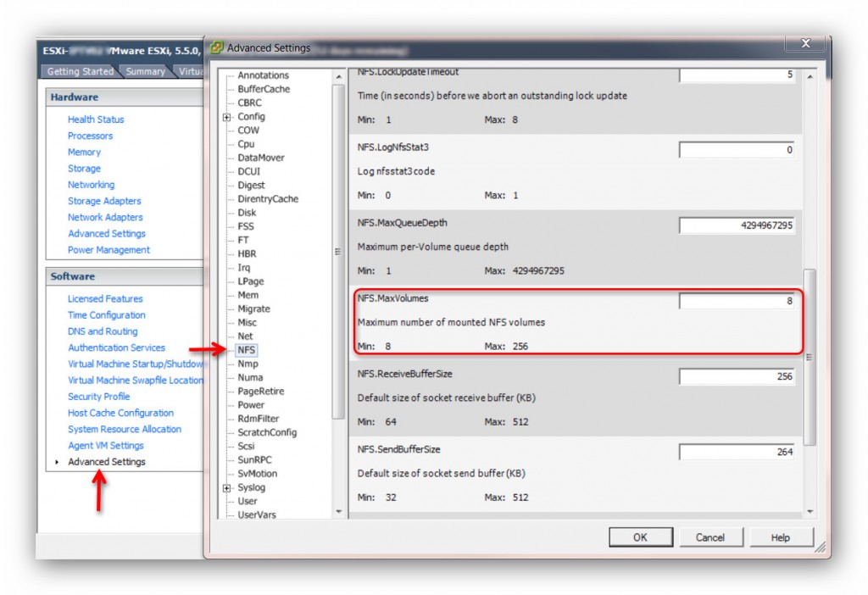
Task: Select Misc tree entry
Action: [x=247, y=323]
